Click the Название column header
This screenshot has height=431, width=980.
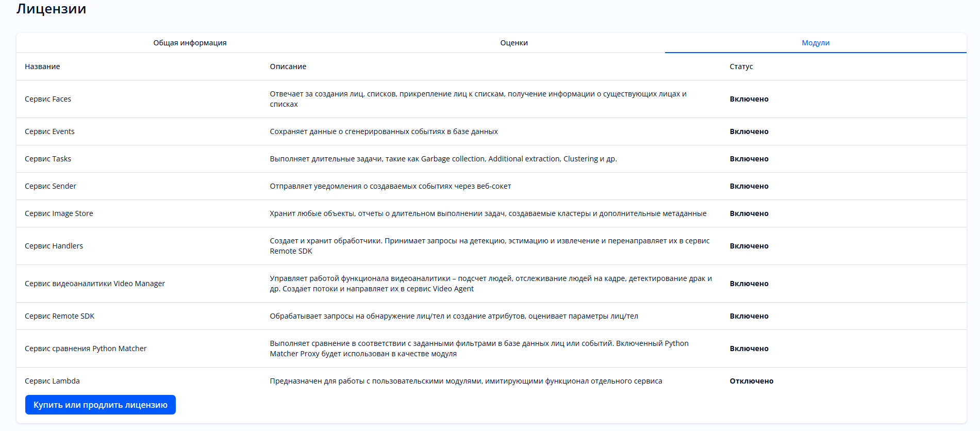[x=42, y=67]
